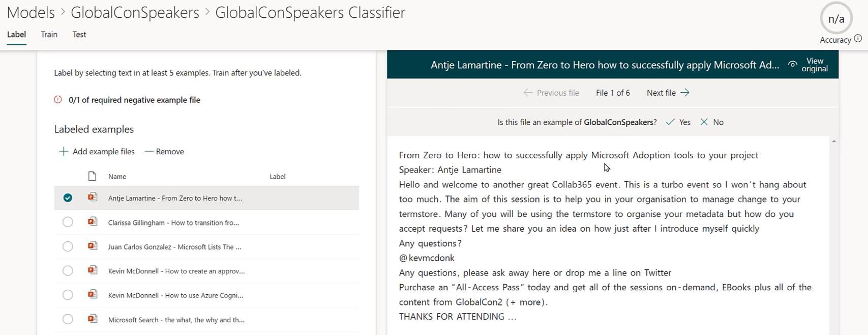868x335 pixels.
Task: Click the eye icon beside View original
Action: (792, 64)
